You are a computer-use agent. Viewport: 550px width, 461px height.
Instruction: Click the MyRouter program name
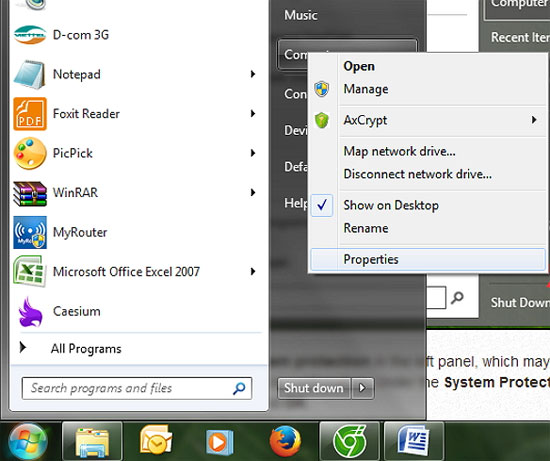pos(80,232)
